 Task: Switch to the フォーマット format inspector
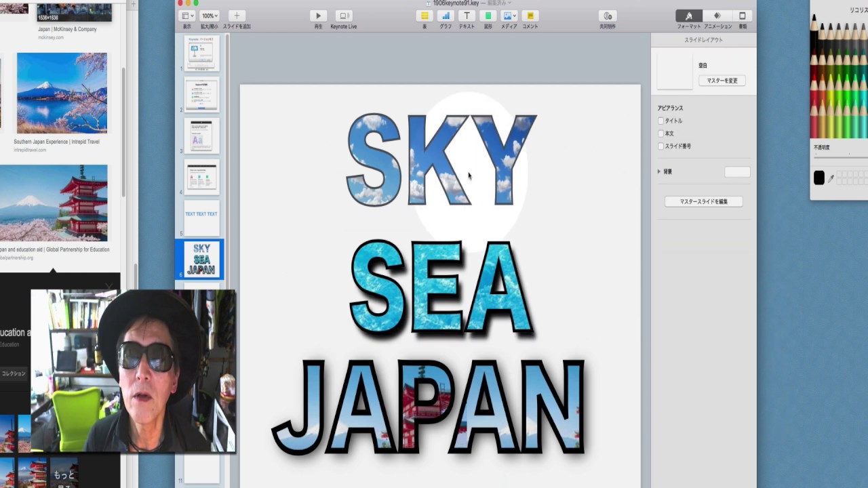(688, 16)
